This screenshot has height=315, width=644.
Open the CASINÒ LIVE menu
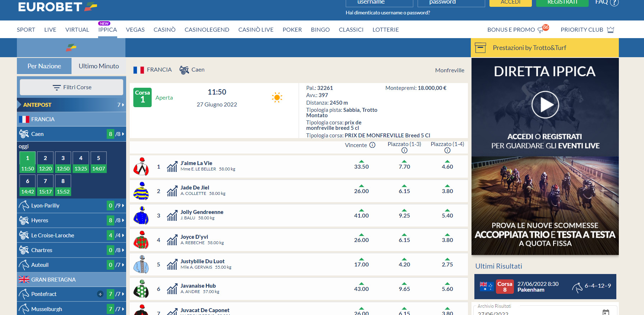point(256,29)
